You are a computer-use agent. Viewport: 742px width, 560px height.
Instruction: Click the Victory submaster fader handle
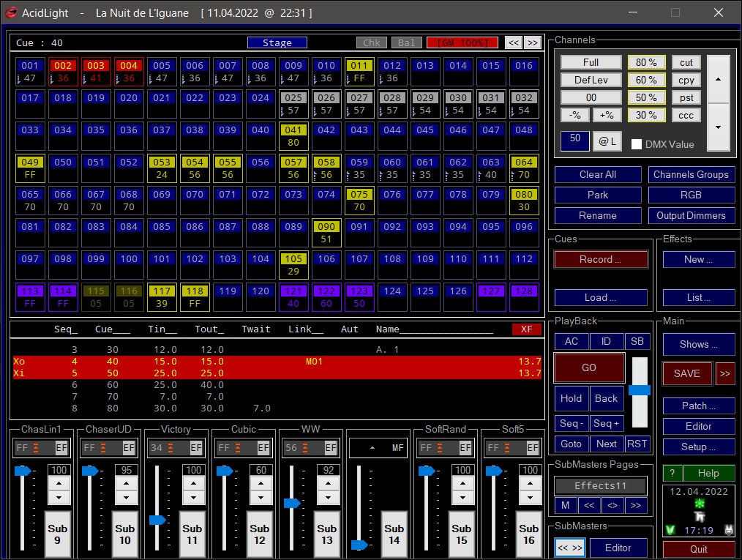157,520
